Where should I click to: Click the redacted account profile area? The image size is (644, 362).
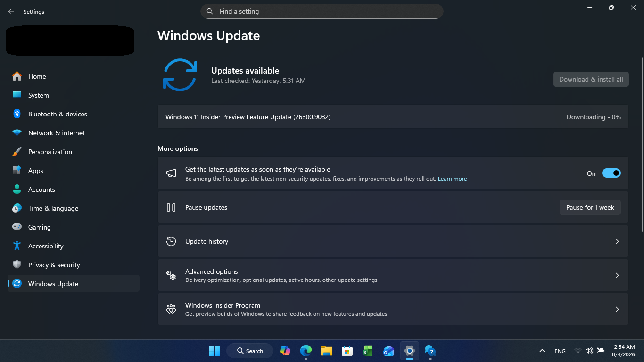coord(70,41)
